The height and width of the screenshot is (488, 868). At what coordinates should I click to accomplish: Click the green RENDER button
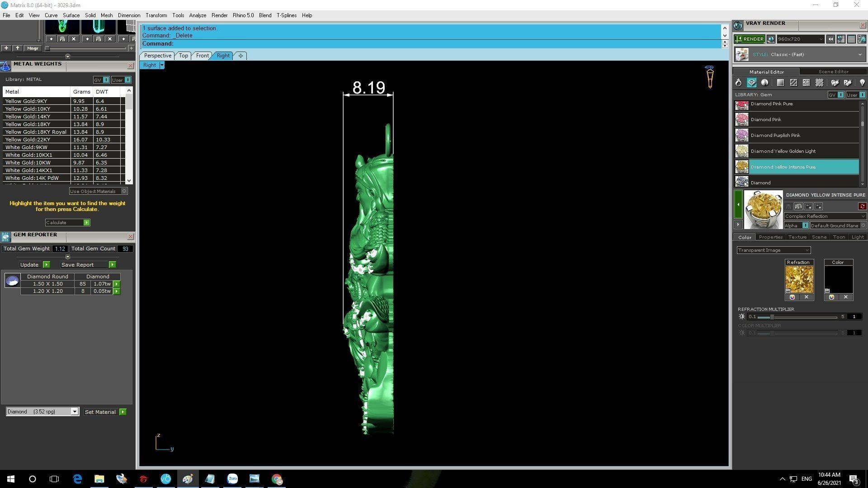(x=749, y=39)
